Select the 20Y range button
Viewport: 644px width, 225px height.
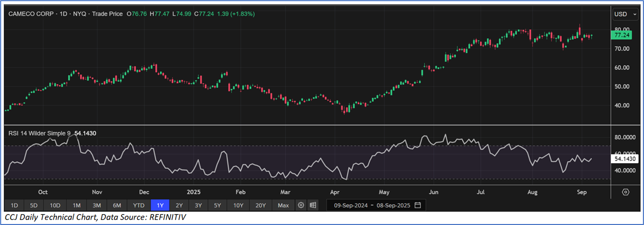[261, 205]
